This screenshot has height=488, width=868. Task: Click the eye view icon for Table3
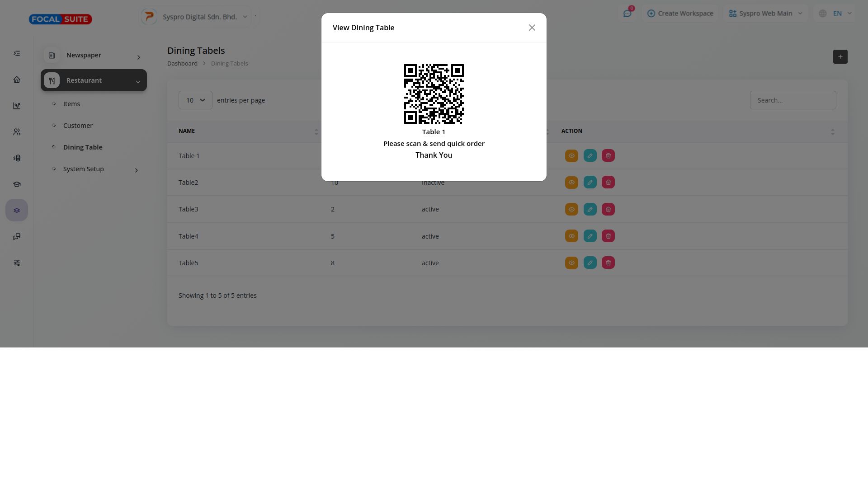(x=571, y=209)
